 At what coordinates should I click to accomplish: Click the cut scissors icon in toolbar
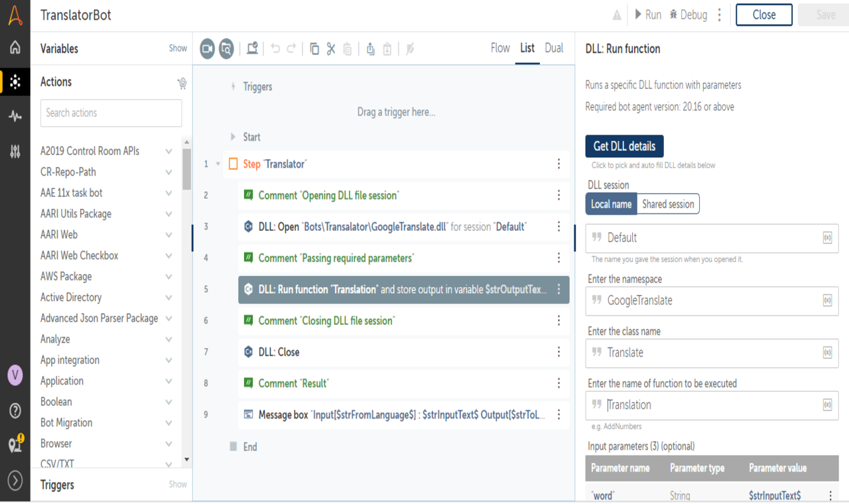tap(331, 48)
